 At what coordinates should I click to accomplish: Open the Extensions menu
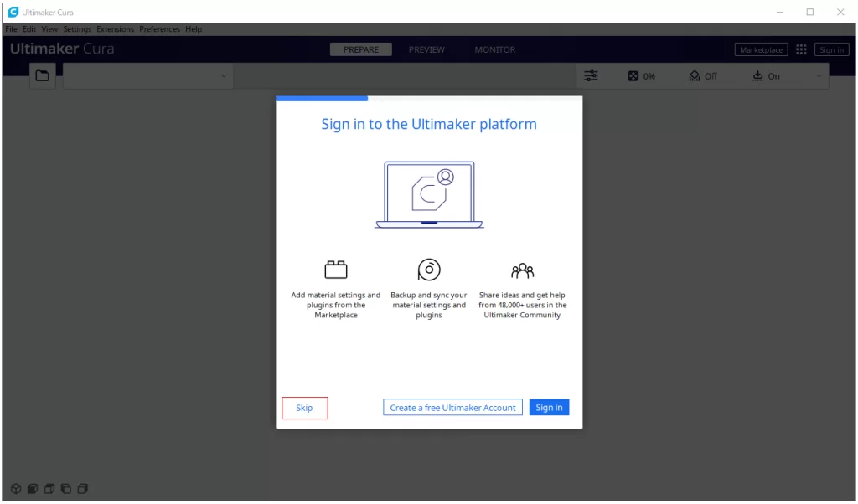[115, 29]
